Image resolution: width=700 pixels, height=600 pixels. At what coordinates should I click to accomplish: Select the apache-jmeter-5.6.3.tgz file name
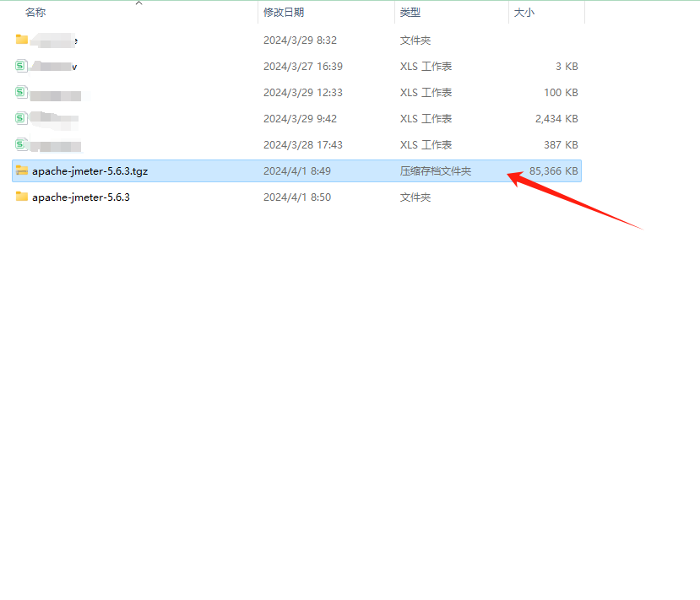[90, 171]
